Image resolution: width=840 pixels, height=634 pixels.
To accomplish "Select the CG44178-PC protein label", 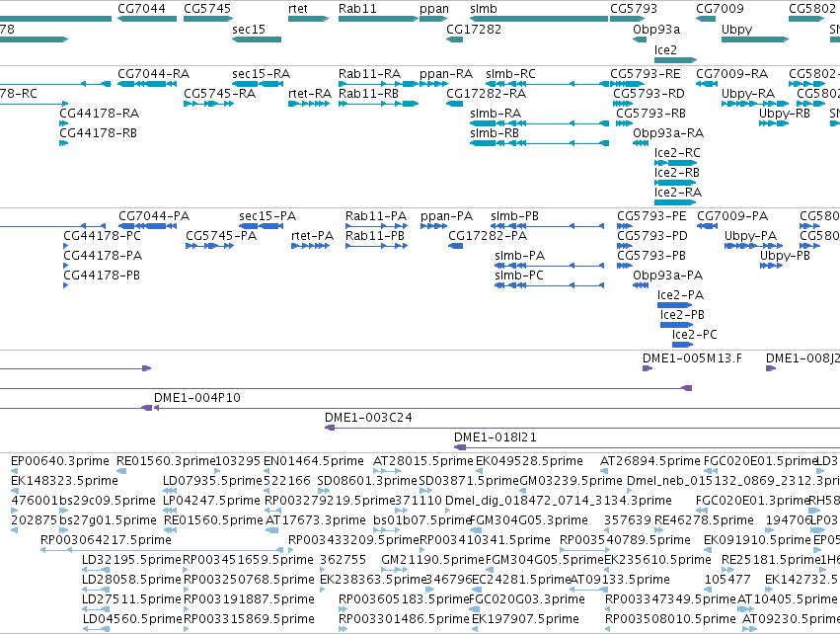I will (102, 235).
